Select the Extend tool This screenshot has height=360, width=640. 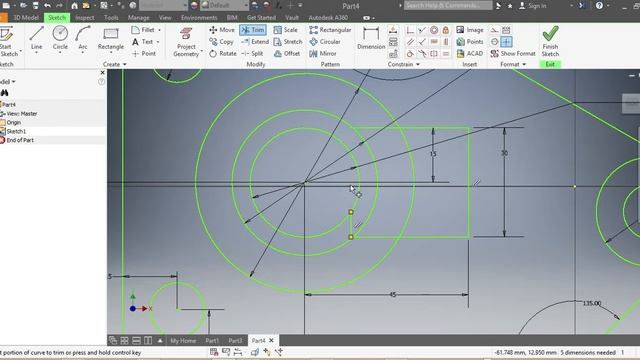point(255,42)
